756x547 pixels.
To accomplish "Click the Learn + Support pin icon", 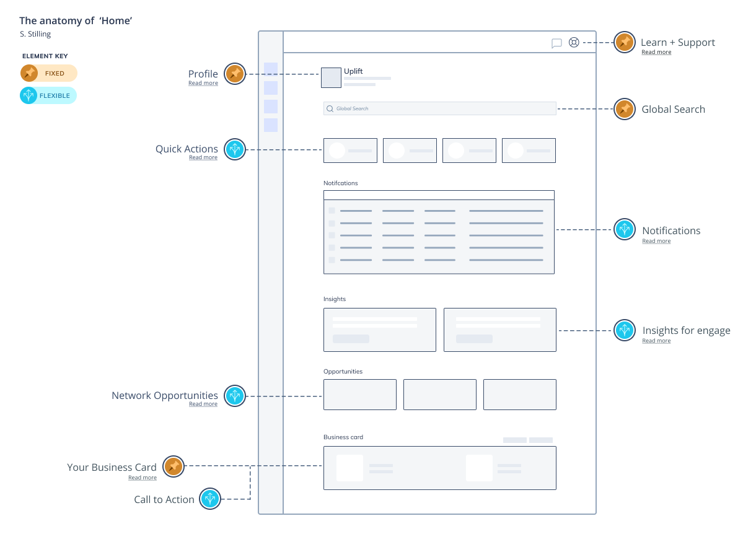I will pyautogui.click(x=625, y=43).
